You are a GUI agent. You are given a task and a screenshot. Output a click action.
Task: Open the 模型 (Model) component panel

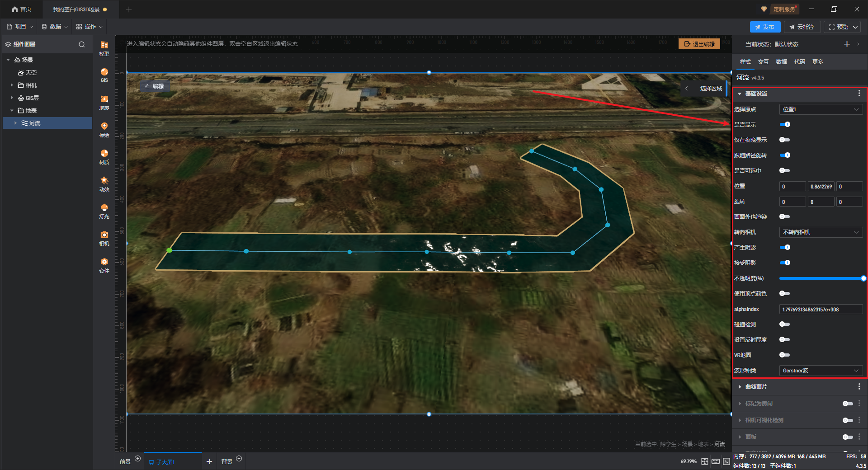(104, 47)
